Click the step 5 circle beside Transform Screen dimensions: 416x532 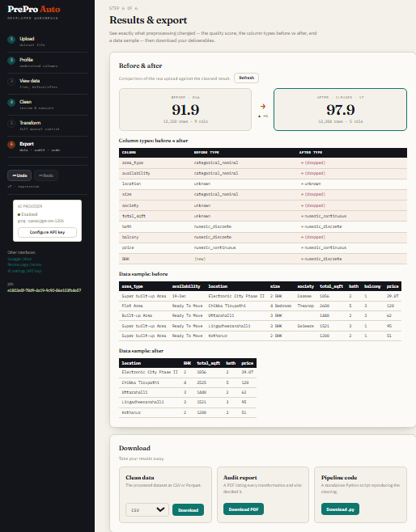coord(11,124)
